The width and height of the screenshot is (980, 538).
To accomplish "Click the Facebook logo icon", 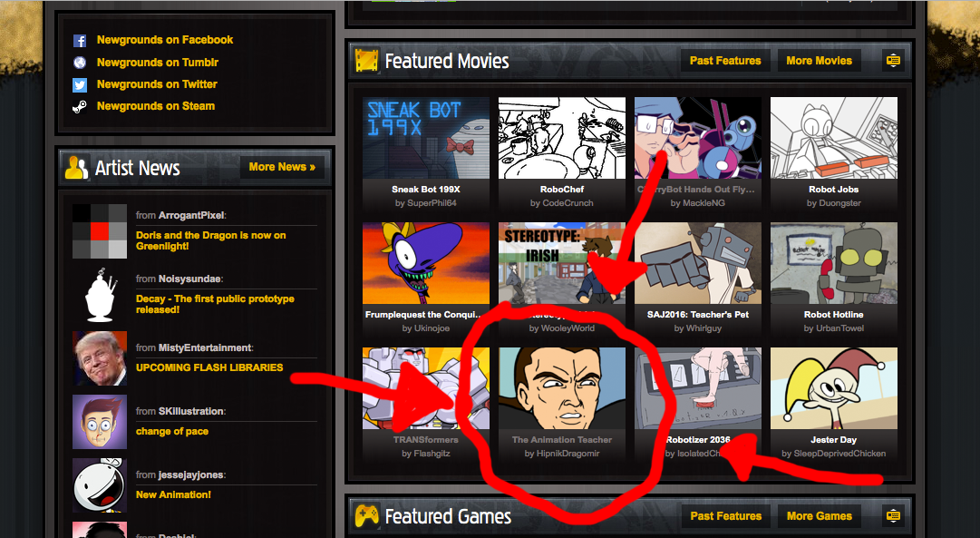I will (x=80, y=41).
